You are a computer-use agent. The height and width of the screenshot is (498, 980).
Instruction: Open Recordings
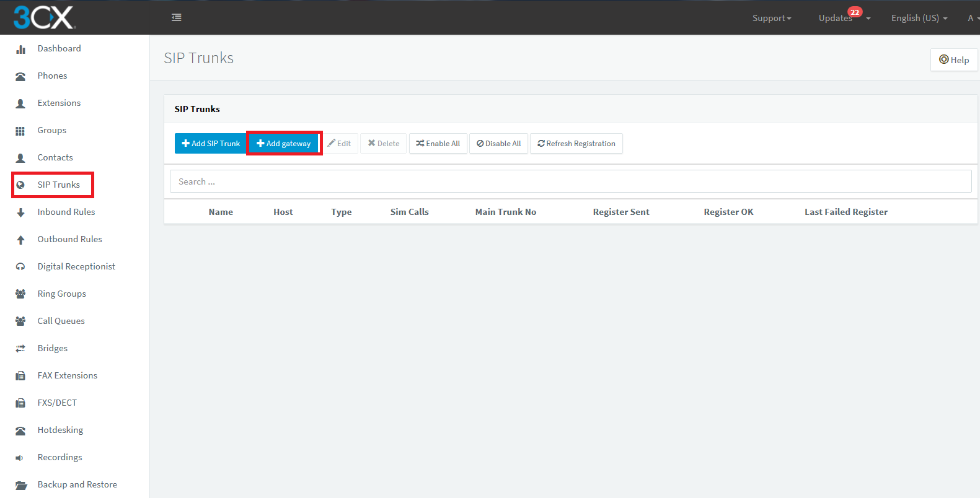[60, 457]
